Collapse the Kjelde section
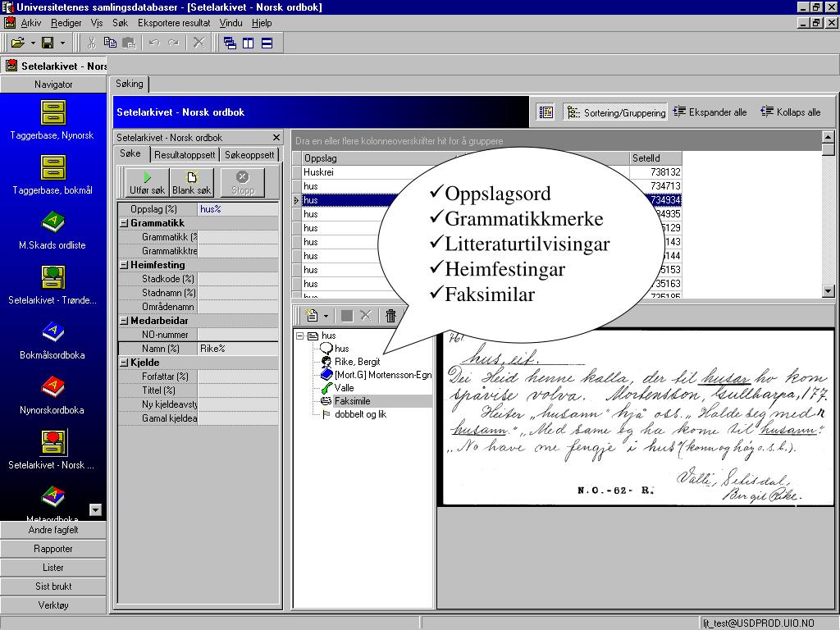 124,362
